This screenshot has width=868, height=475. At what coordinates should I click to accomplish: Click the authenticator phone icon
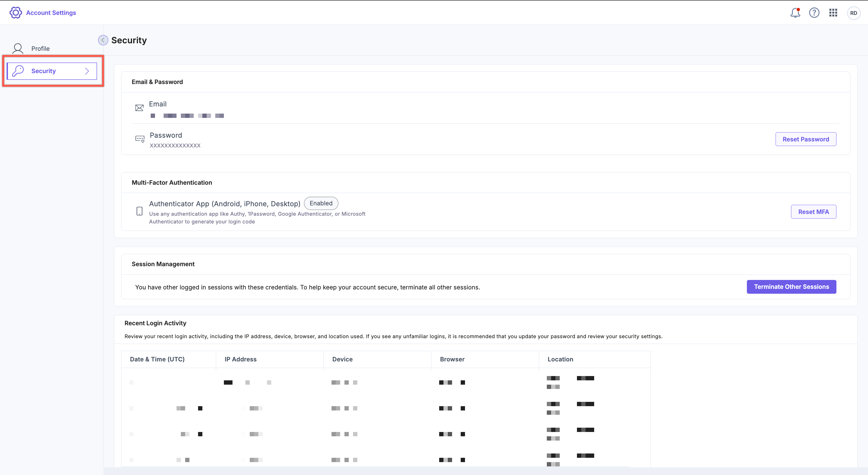139,211
